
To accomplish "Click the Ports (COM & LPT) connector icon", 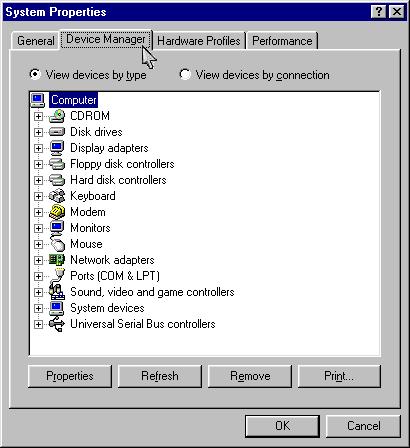I will coord(57,275).
